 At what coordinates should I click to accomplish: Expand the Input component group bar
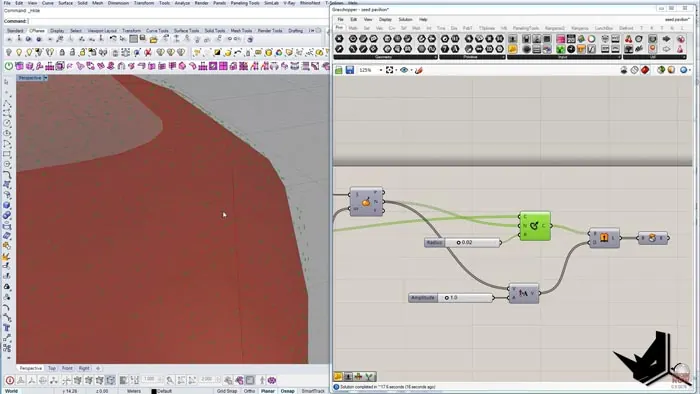point(564,57)
